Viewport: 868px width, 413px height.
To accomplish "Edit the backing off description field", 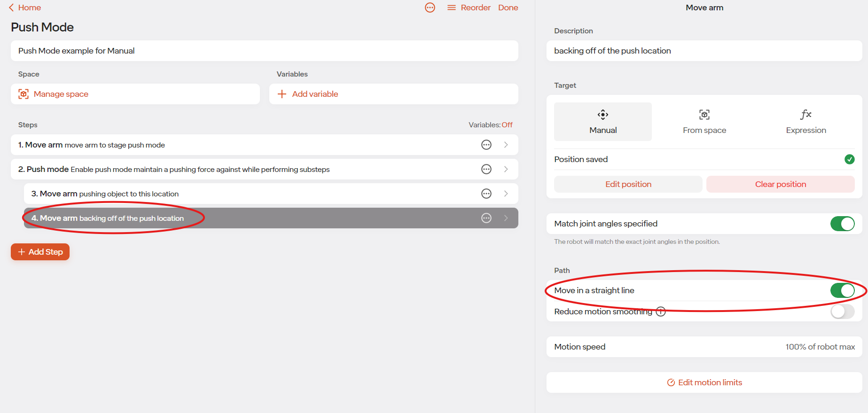I will 704,51.
